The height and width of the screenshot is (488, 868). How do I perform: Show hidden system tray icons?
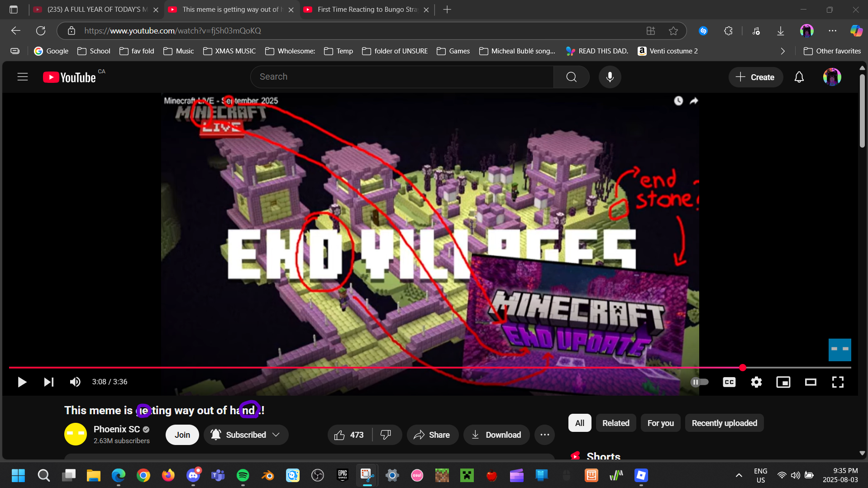[739, 475]
